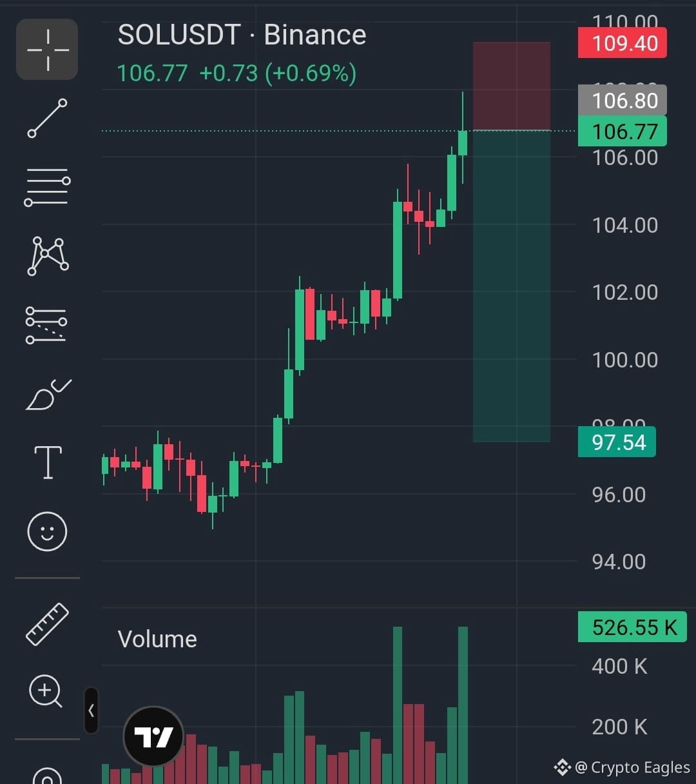
Task: Click the Volume indicator label
Action: [x=157, y=639]
